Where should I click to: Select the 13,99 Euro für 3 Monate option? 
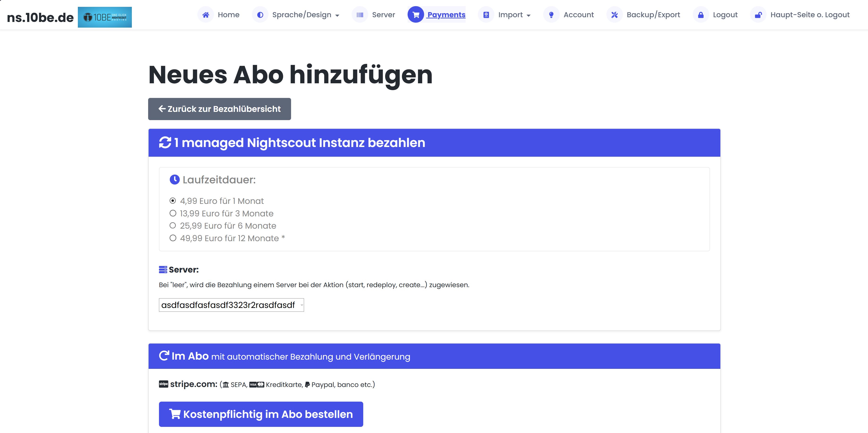click(x=173, y=213)
